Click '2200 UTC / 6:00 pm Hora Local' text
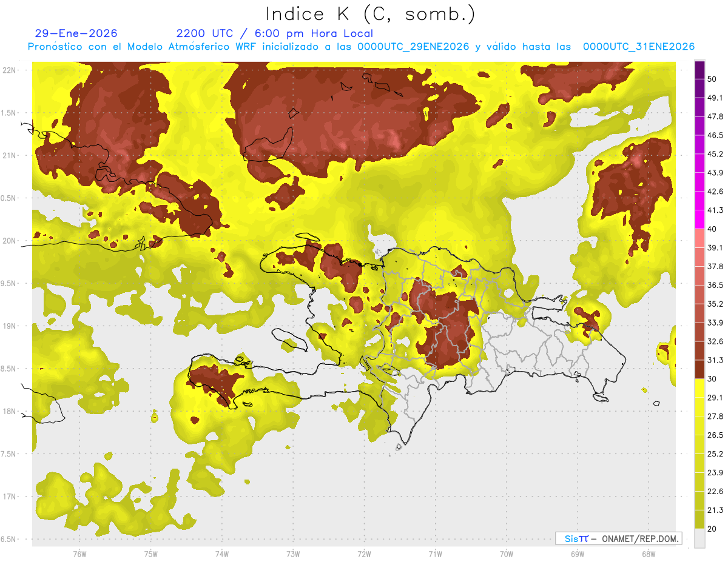The height and width of the screenshot is (562, 728). click(x=274, y=33)
